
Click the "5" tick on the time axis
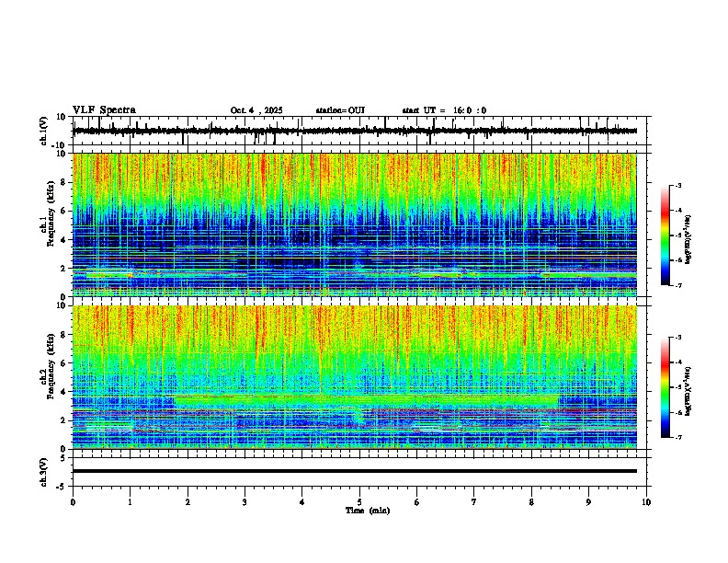[359, 502]
